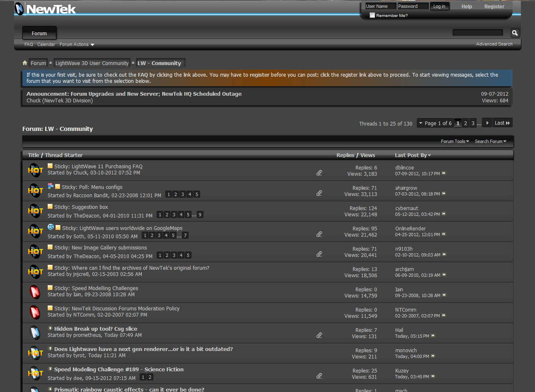Open the Forum tab

click(x=39, y=33)
